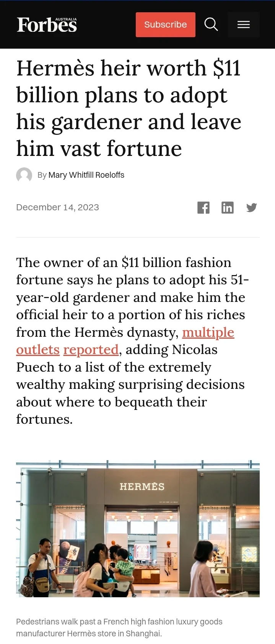Follow the "outlets" hyperlink in the paragraph
Image resolution: width=275 pixels, height=644 pixels.
[38, 349]
